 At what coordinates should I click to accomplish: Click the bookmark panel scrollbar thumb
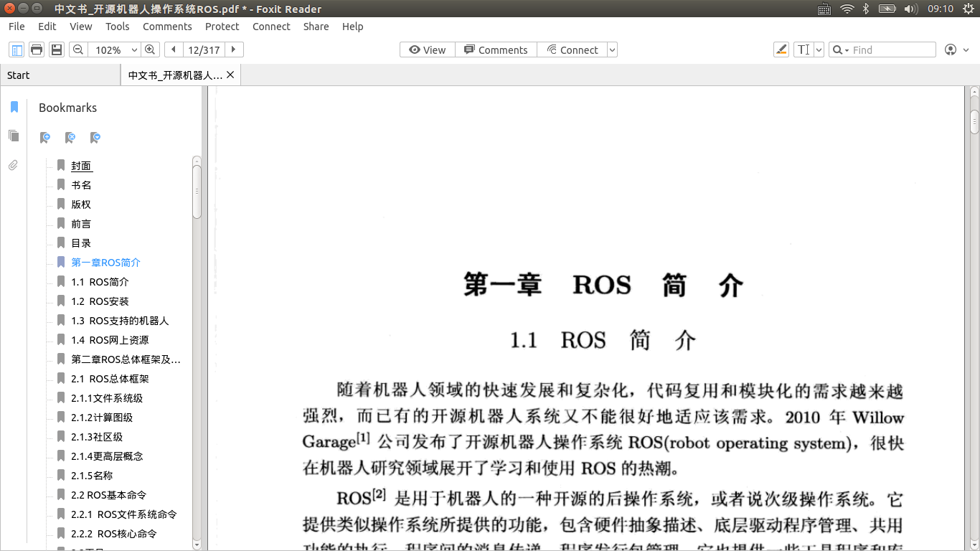[197, 192]
